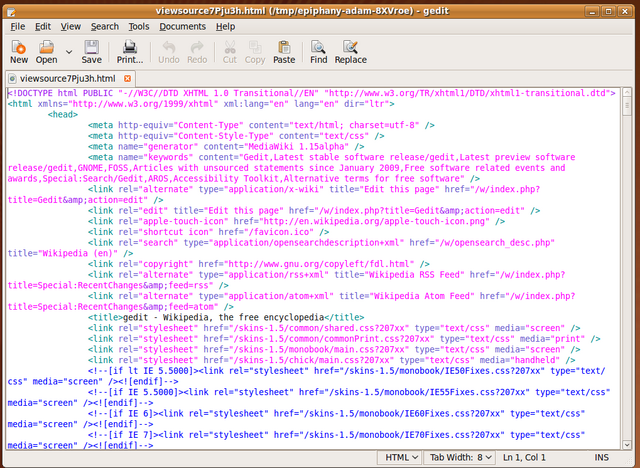Click the vertical scrollbar thumb

(x=627, y=106)
